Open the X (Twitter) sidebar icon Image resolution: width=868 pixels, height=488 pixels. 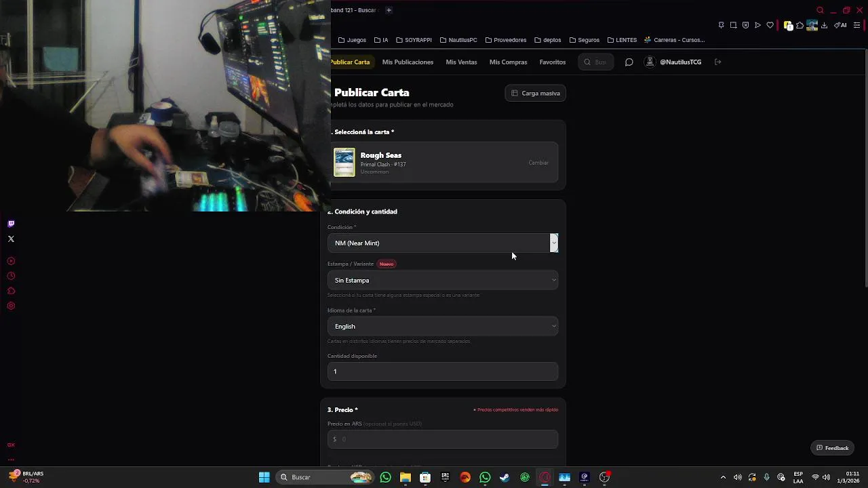coord(11,239)
